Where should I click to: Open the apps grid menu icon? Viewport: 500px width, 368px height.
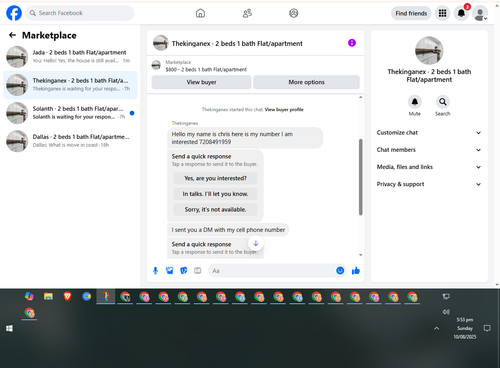(x=442, y=13)
